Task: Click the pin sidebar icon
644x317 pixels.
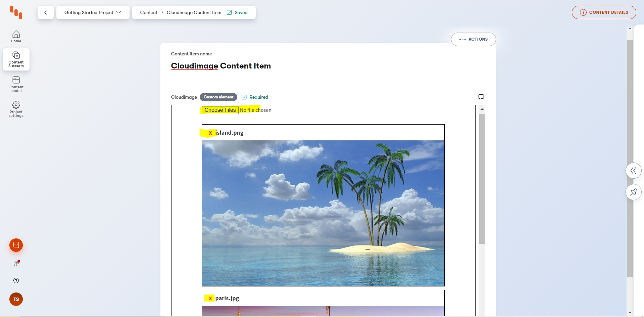Action: (x=633, y=192)
